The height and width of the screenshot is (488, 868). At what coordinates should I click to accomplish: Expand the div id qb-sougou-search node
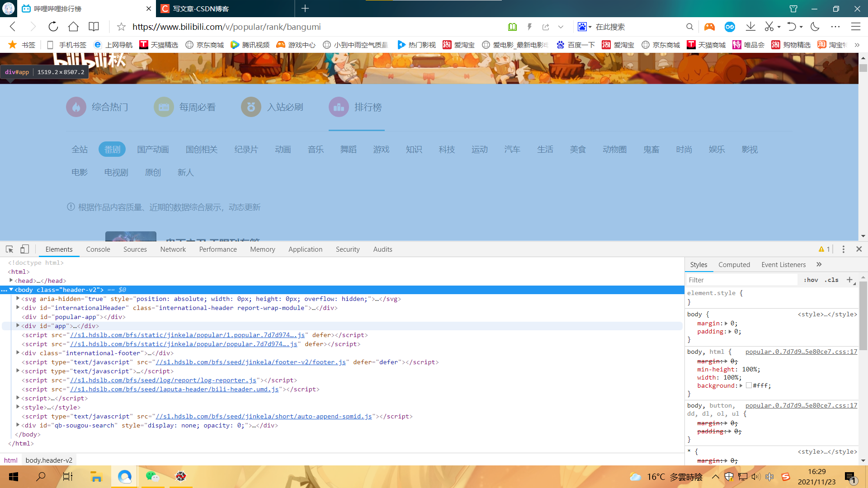click(18, 425)
